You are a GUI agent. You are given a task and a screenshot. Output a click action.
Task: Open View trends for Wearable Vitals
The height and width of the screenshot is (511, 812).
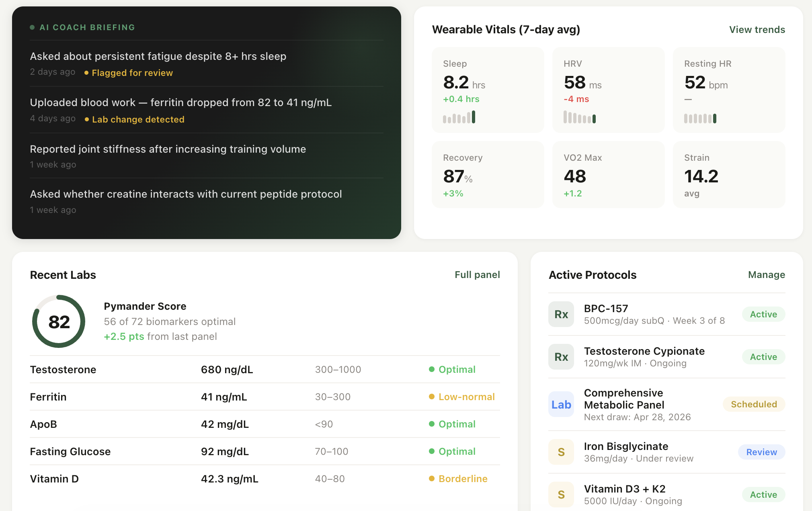(757, 29)
